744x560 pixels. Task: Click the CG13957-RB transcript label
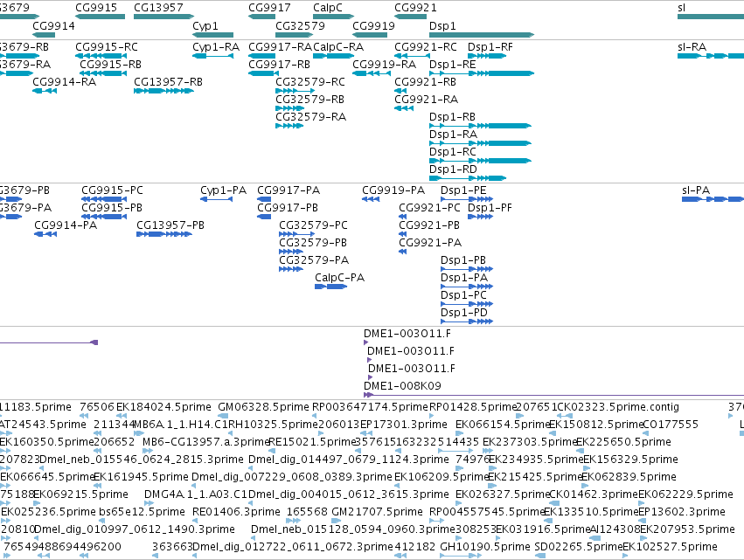tap(168, 82)
